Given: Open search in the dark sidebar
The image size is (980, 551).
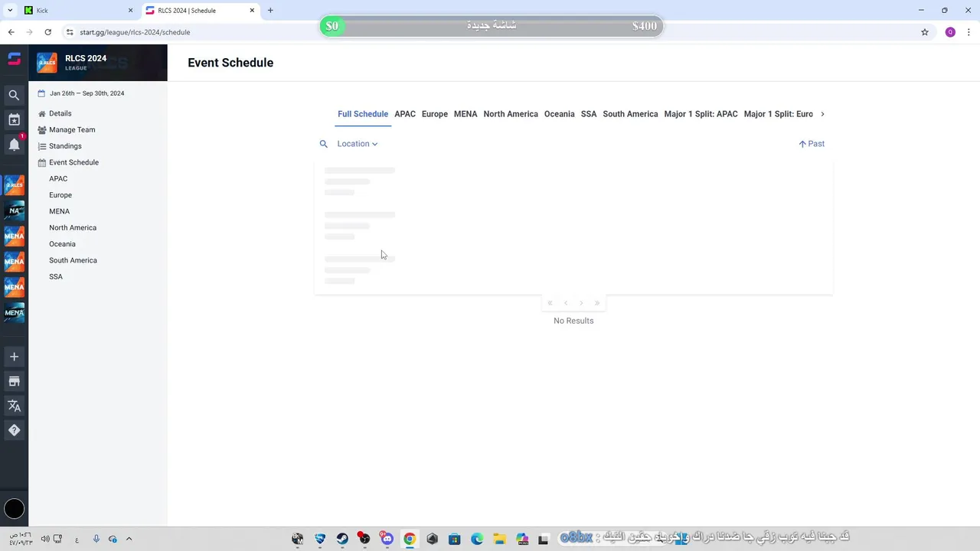Looking at the screenshot, I should (14, 96).
